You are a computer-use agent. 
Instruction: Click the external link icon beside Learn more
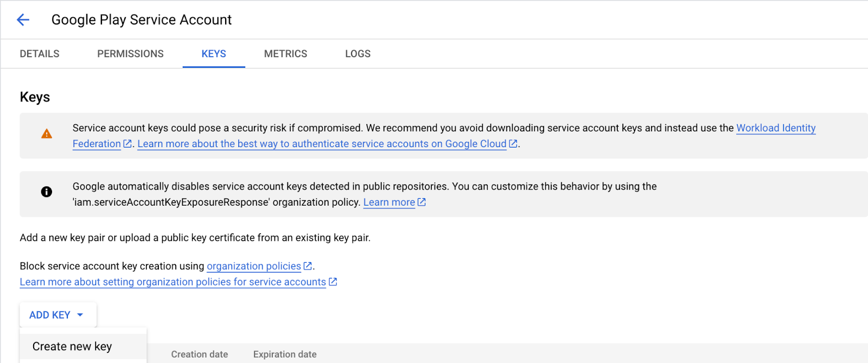coord(422,202)
